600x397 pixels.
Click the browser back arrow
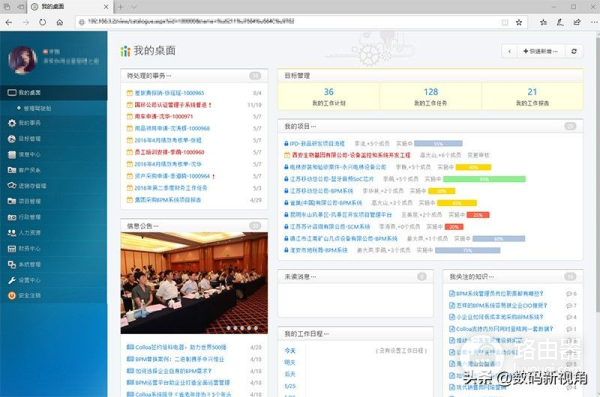pos(8,22)
